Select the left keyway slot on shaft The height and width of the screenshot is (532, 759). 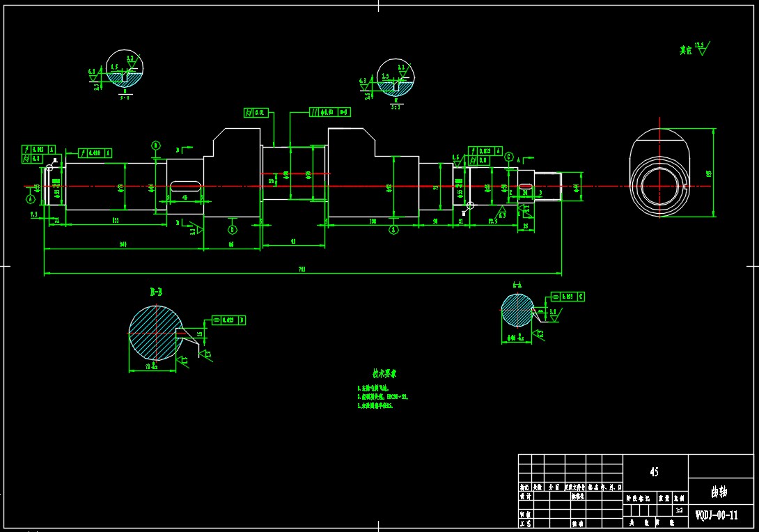click(x=185, y=186)
